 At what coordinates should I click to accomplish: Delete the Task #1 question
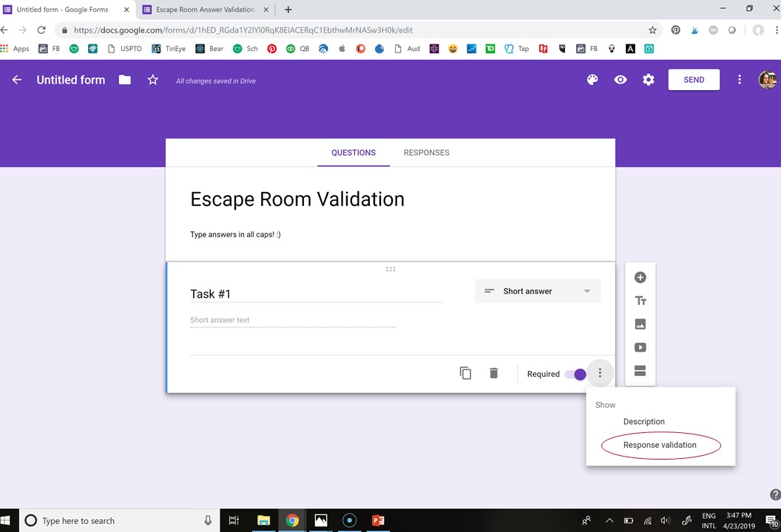pyautogui.click(x=493, y=372)
